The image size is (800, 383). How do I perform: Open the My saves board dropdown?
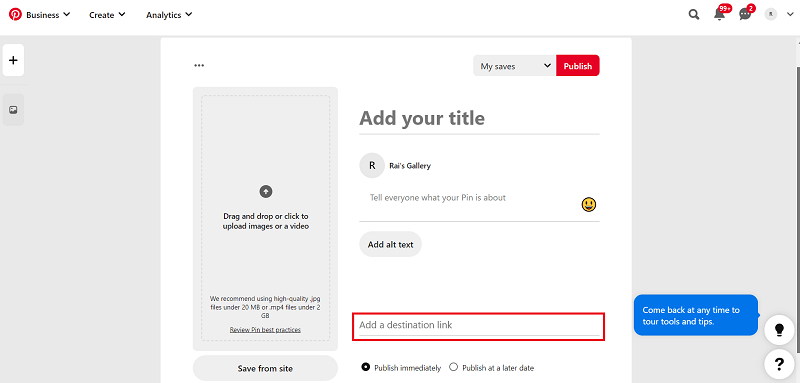pos(514,66)
